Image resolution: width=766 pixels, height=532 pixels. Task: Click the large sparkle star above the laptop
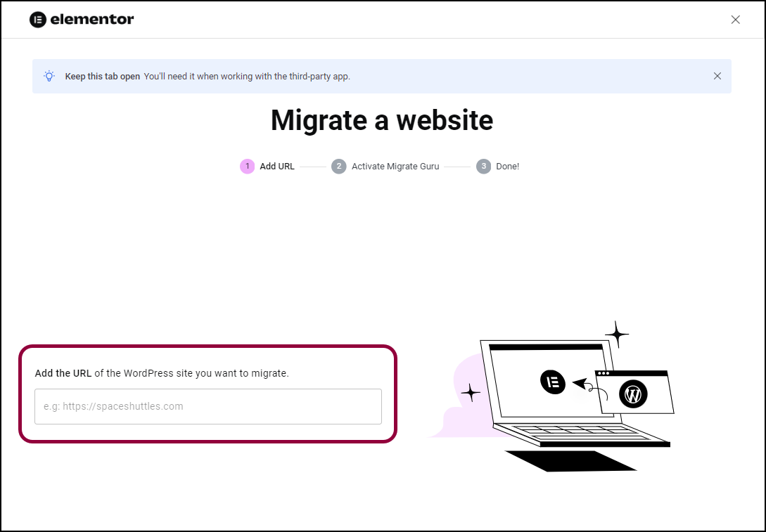coord(616,335)
